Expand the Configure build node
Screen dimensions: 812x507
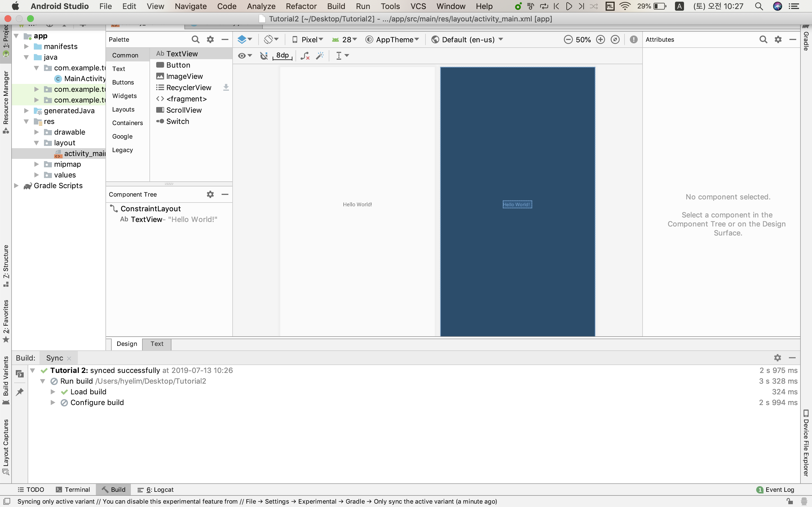click(x=53, y=403)
